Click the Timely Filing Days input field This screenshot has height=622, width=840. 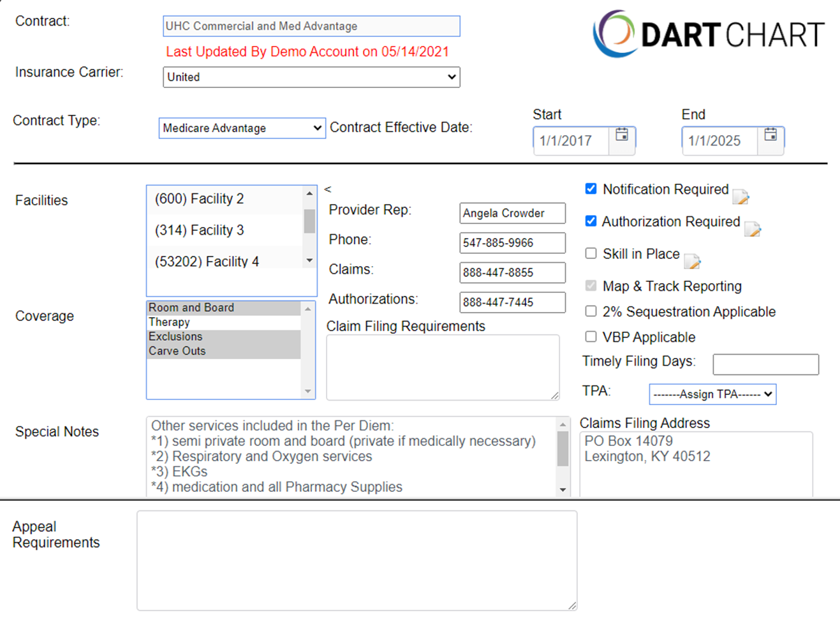(x=765, y=364)
